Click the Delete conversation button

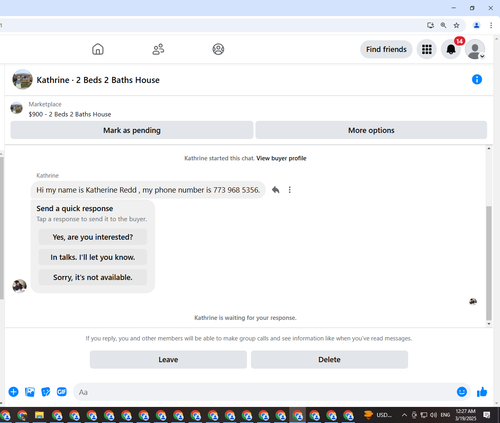pyautogui.click(x=329, y=359)
